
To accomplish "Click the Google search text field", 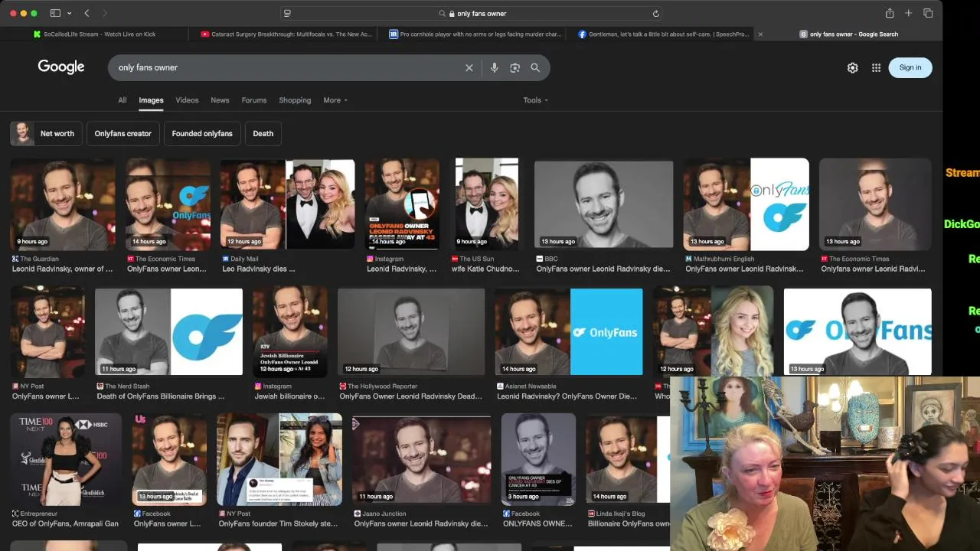I will [287, 67].
